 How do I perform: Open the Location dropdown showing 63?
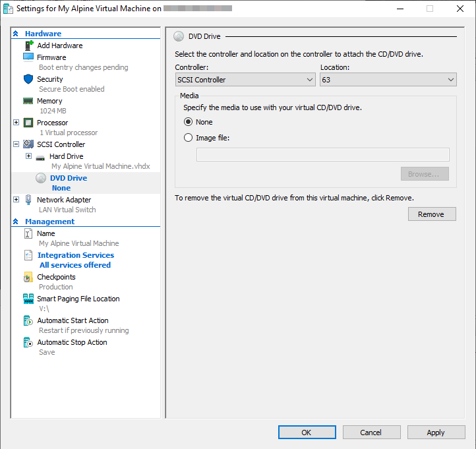point(388,80)
